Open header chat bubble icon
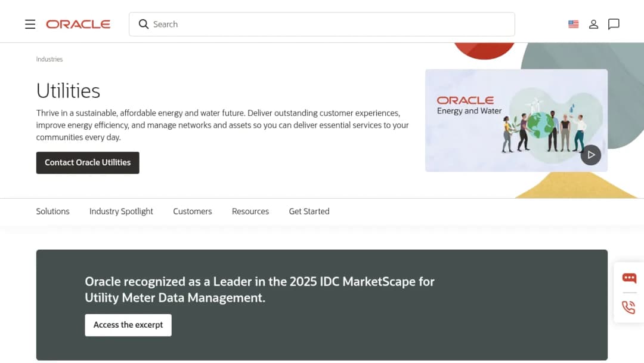This screenshot has height=363, width=644. click(x=614, y=24)
